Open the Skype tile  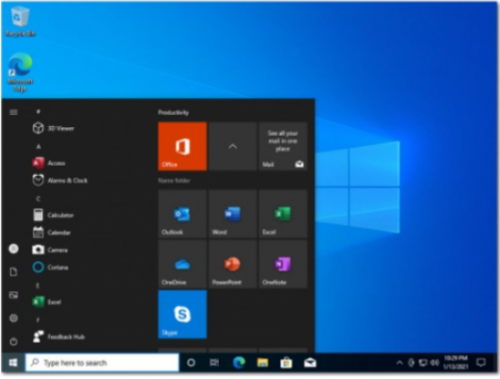coord(182,314)
